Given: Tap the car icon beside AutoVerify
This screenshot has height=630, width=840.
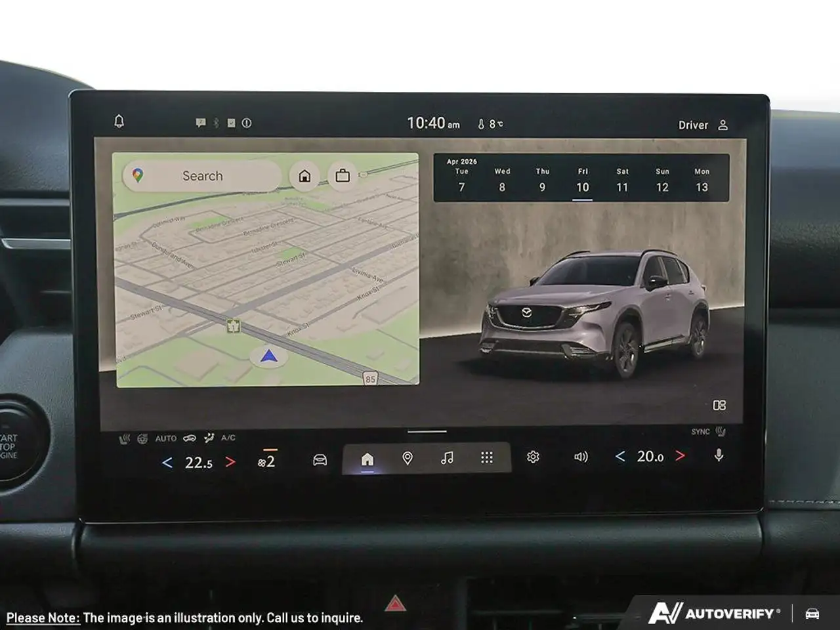Looking at the screenshot, I should pyautogui.click(x=812, y=614).
